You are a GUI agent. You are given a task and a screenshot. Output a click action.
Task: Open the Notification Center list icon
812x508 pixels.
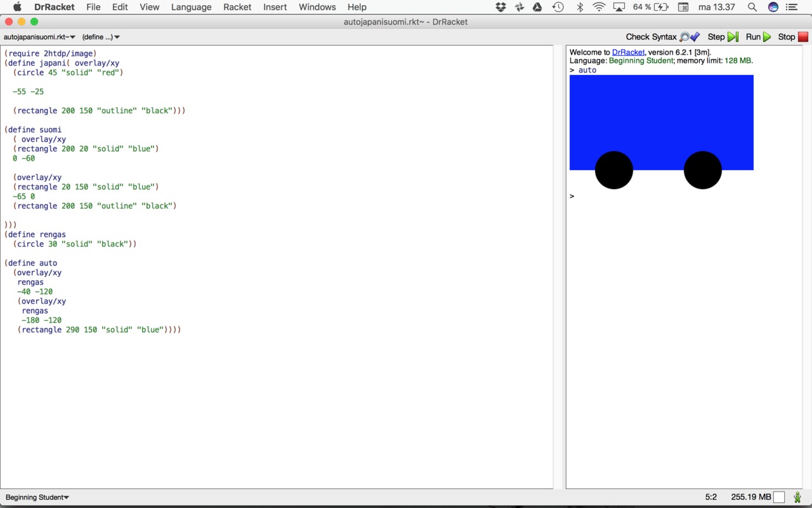pyautogui.click(x=792, y=7)
